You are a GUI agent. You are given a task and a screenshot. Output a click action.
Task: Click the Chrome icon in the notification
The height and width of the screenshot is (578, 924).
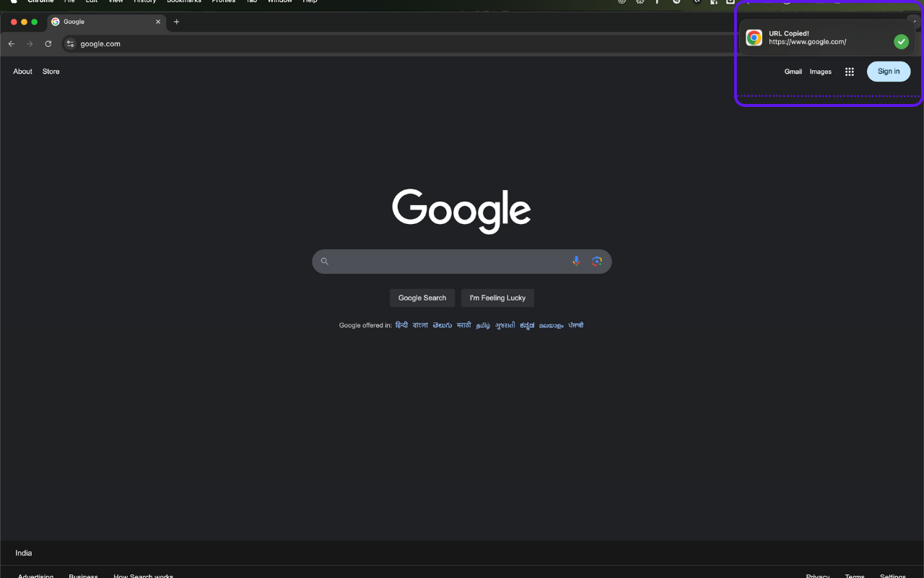coord(754,38)
